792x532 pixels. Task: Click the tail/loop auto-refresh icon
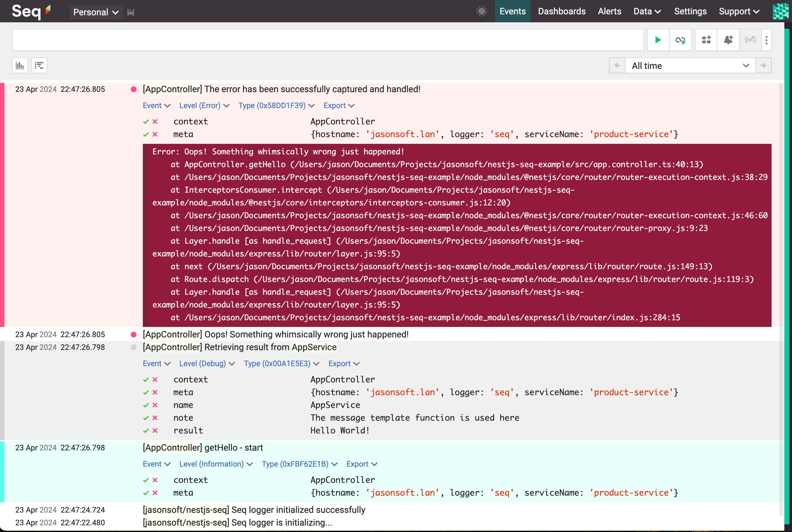(x=680, y=40)
